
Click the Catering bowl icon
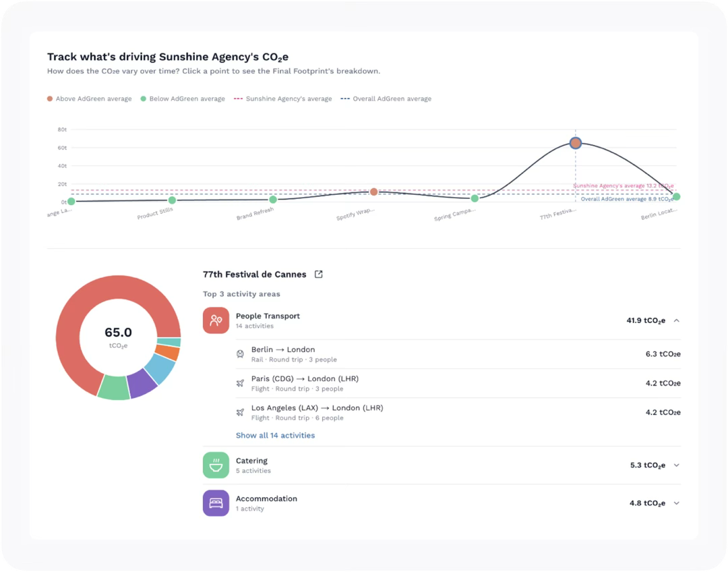click(x=216, y=465)
